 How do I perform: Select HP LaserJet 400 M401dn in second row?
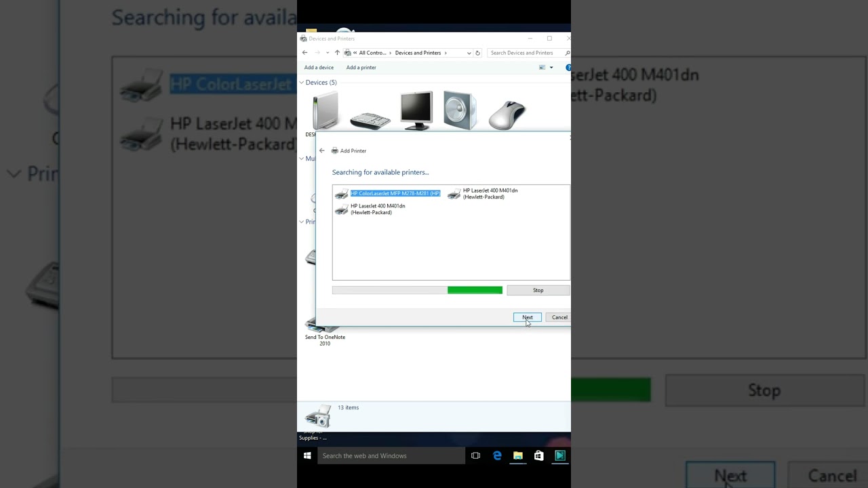click(370, 209)
